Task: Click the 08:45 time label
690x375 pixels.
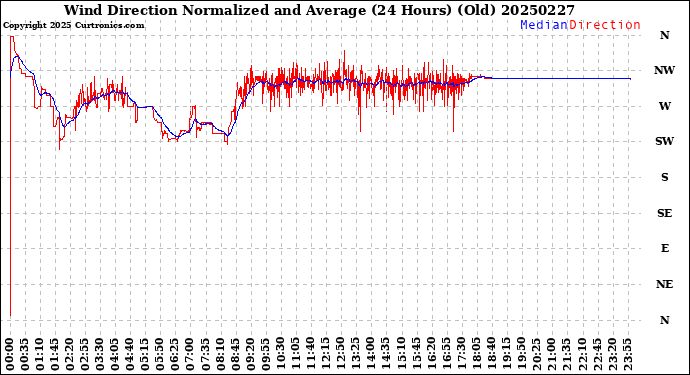Action: pos(236,354)
